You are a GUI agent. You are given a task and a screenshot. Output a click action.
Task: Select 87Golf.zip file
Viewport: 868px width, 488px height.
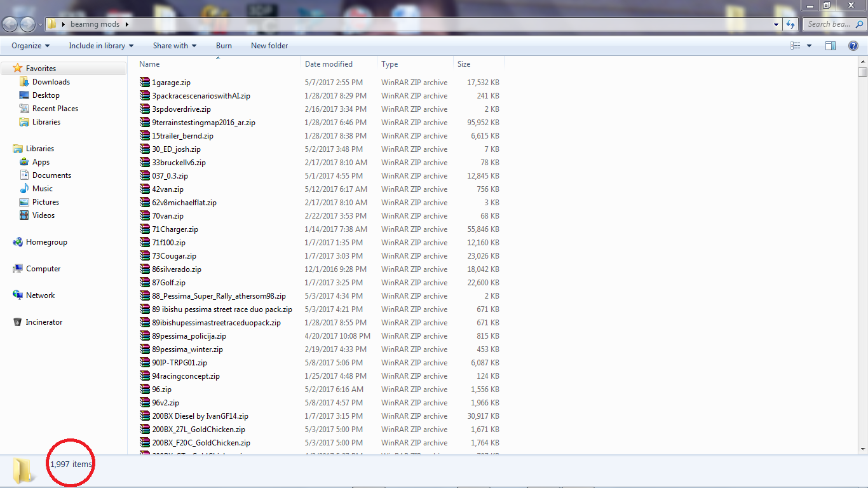(168, 283)
